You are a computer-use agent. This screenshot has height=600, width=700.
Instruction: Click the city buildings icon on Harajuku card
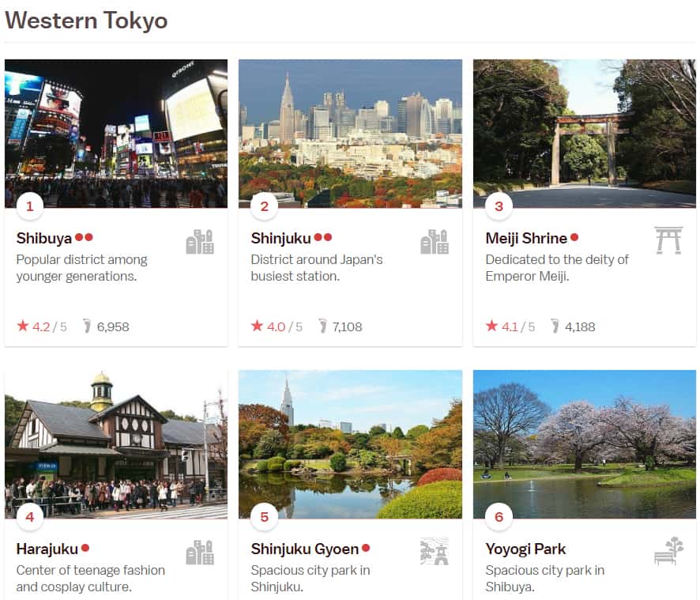click(x=200, y=553)
